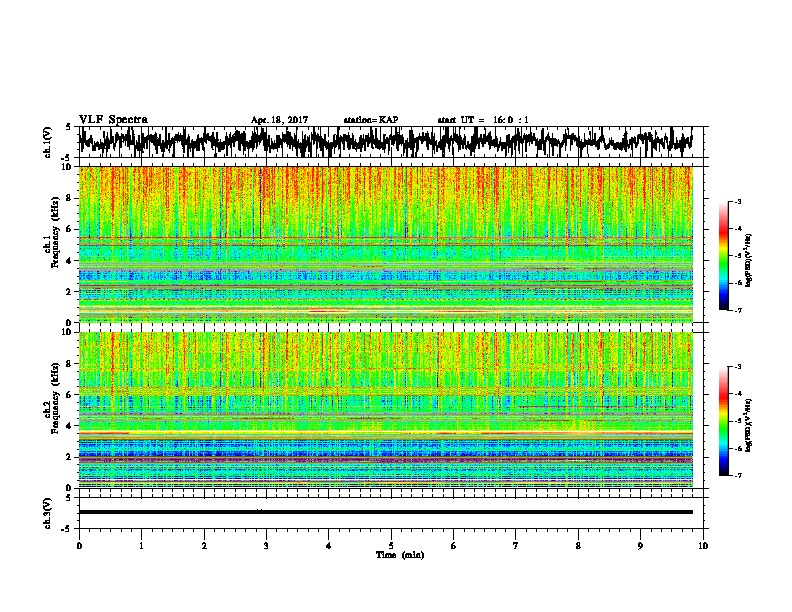Click the ch.3 flat waveform trace
792x612 pixels.
coord(385,512)
